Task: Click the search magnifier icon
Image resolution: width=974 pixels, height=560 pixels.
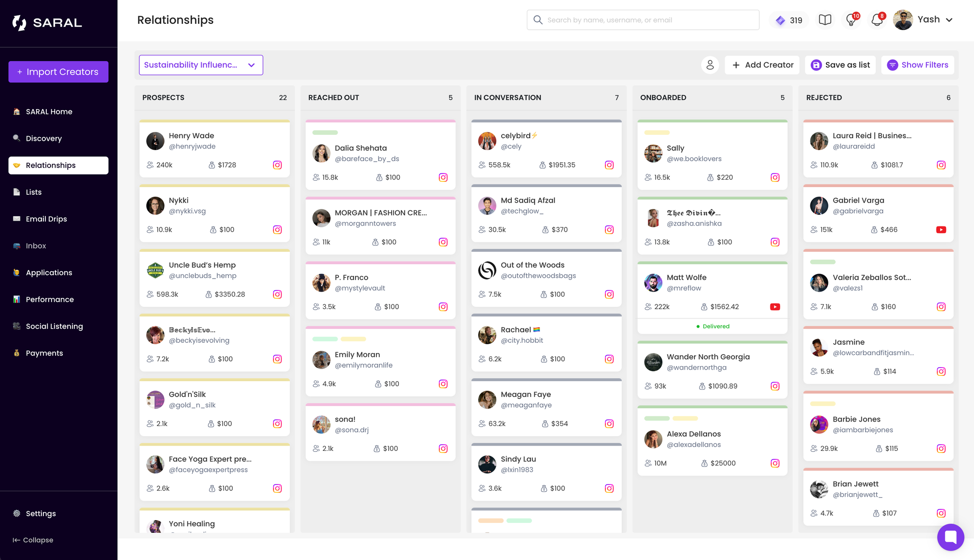Action: click(538, 20)
